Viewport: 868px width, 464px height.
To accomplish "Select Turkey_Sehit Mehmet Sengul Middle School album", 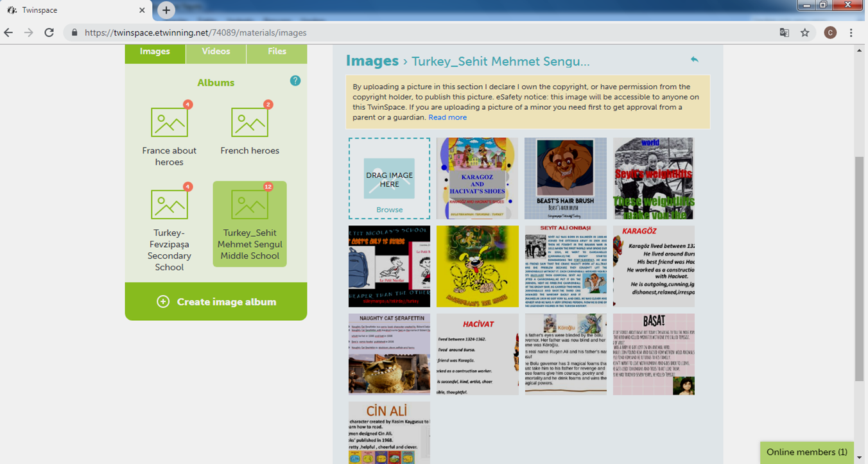I will tap(250, 224).
